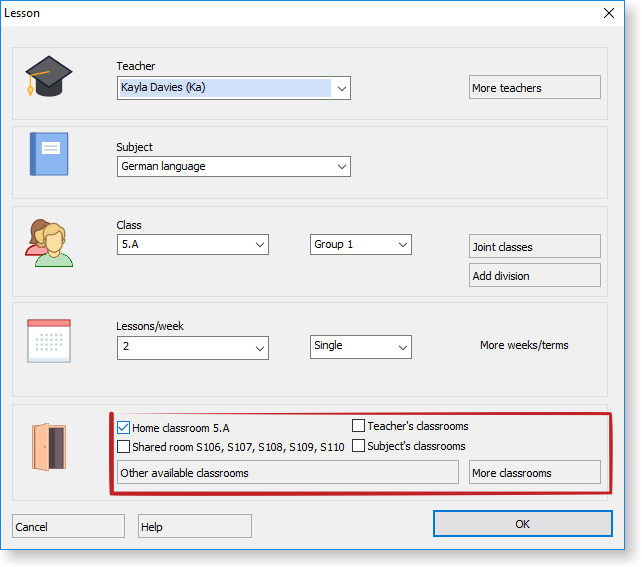Open the Teacher dropdown list
Viewport: 642px width, 567px height.
[x=341, y=88]
